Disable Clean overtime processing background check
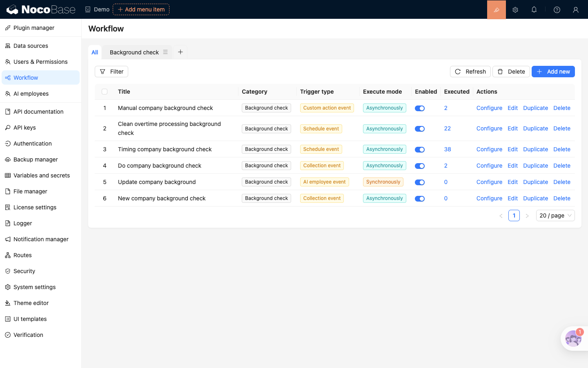 [420, 129]
